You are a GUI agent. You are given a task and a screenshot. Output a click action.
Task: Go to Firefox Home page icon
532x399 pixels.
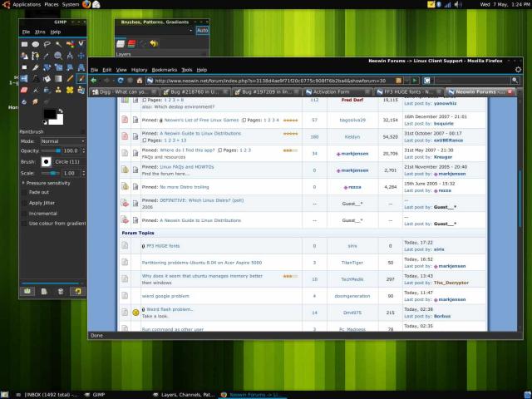coord(140,81)
